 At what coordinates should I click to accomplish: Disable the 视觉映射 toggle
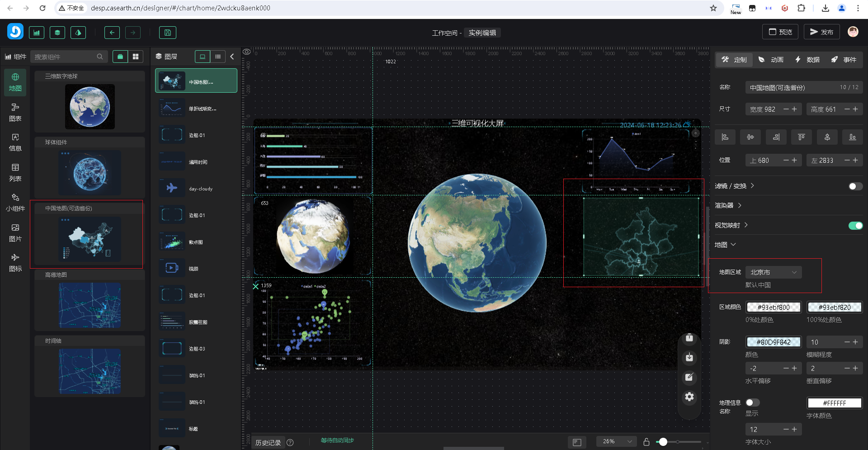tap(855, 226)
